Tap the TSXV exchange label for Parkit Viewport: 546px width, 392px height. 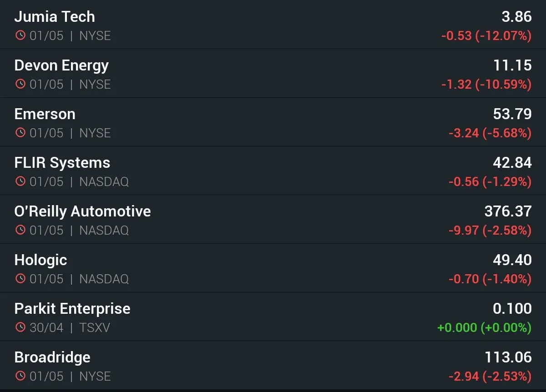tap(95, 327)
